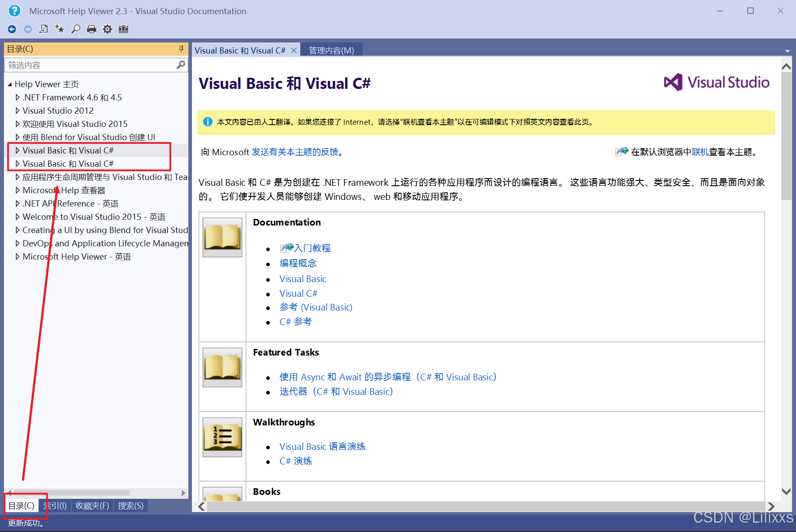Click the Forward navigation arrow
The height and width of the screenshot is (532, 796).
click(x=28, y=29)
